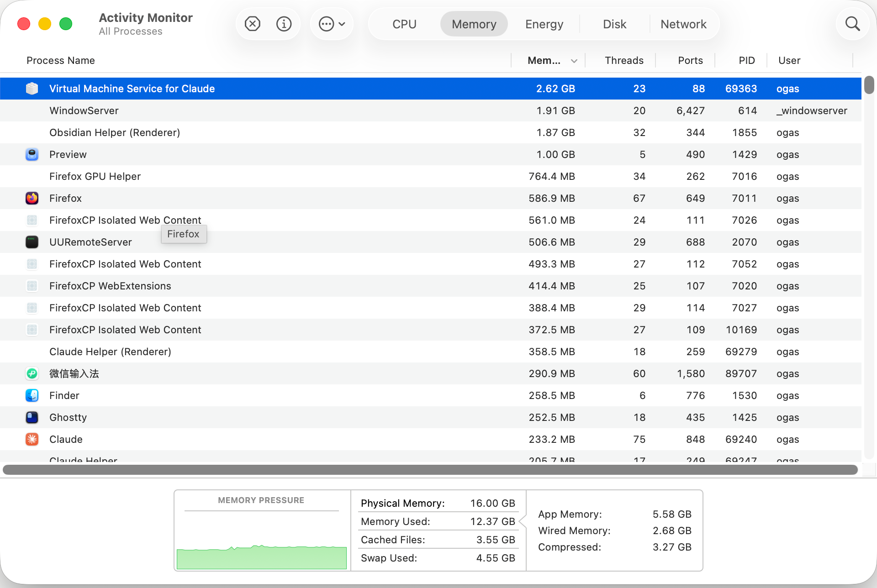
Task: Switch to the Energy tab
Action: 544,24
